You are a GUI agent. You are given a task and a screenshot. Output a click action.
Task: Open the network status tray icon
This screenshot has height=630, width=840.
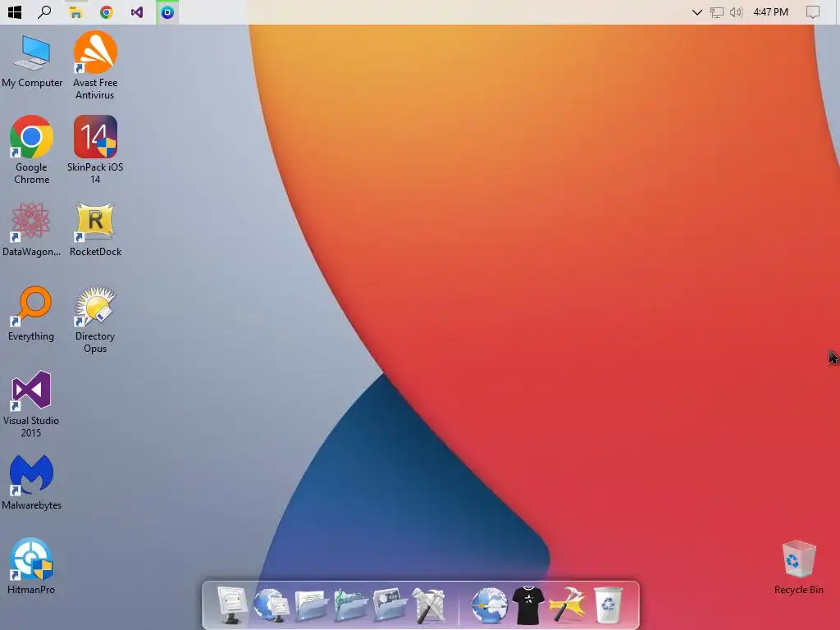click(x=716, y=11)
